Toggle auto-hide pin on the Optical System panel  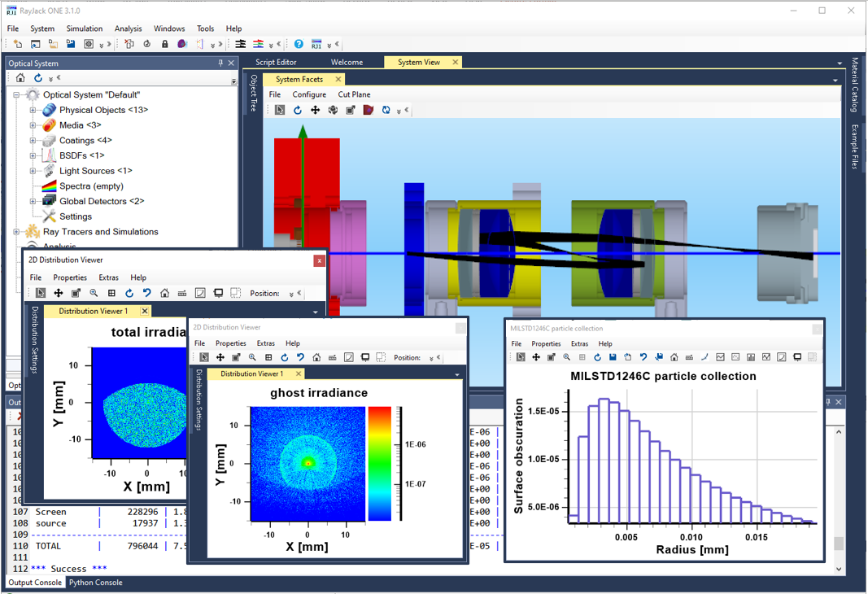220,63
